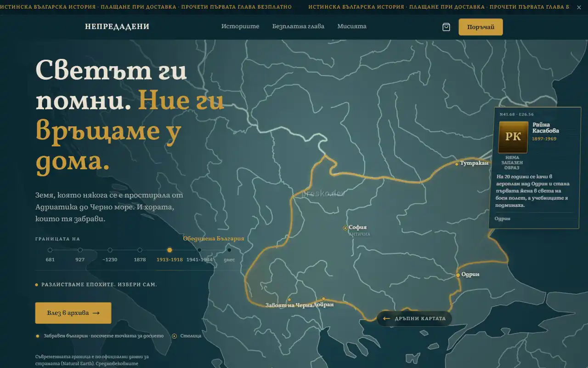Click the Влез в архива button

(x=73, y=313)
